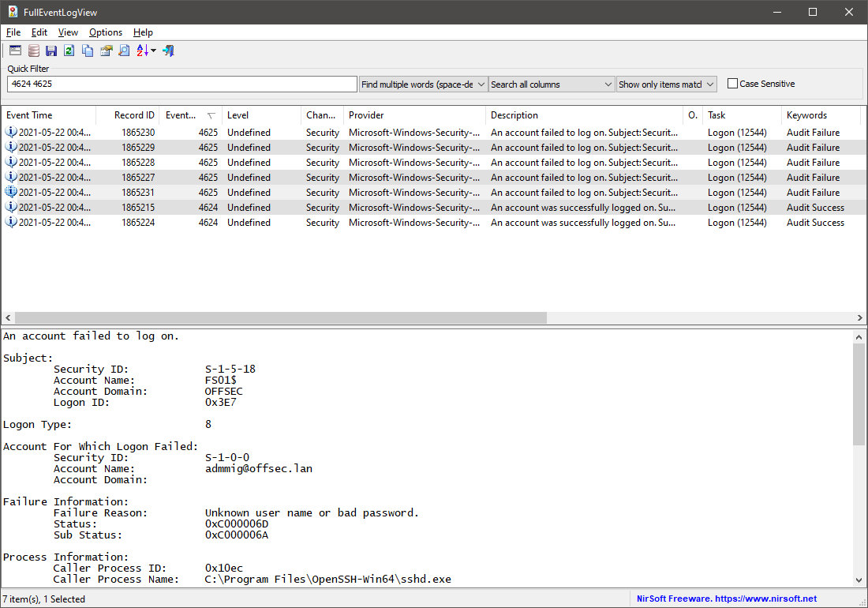Click the Security ID value 'S-1-5-18'
This screenshot has height=608, width=868.
point(230,369)
